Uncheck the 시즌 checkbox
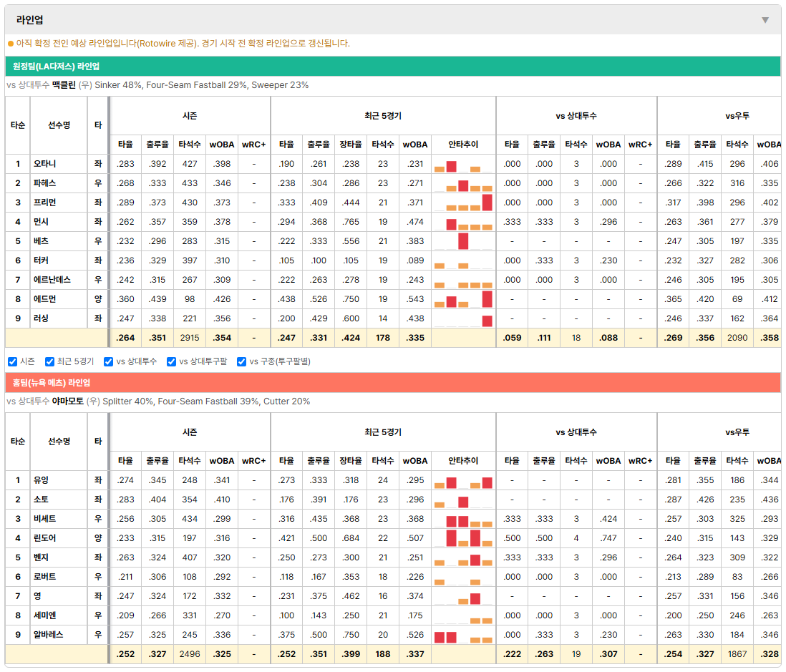Image resolution: width=786 pixels, height=672 pixels. point(13,362)
